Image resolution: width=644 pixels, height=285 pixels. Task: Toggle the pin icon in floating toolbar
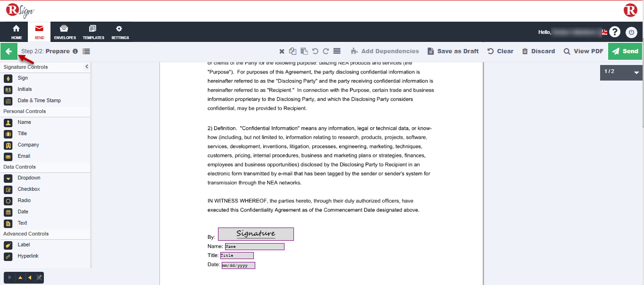click(39, 277)
